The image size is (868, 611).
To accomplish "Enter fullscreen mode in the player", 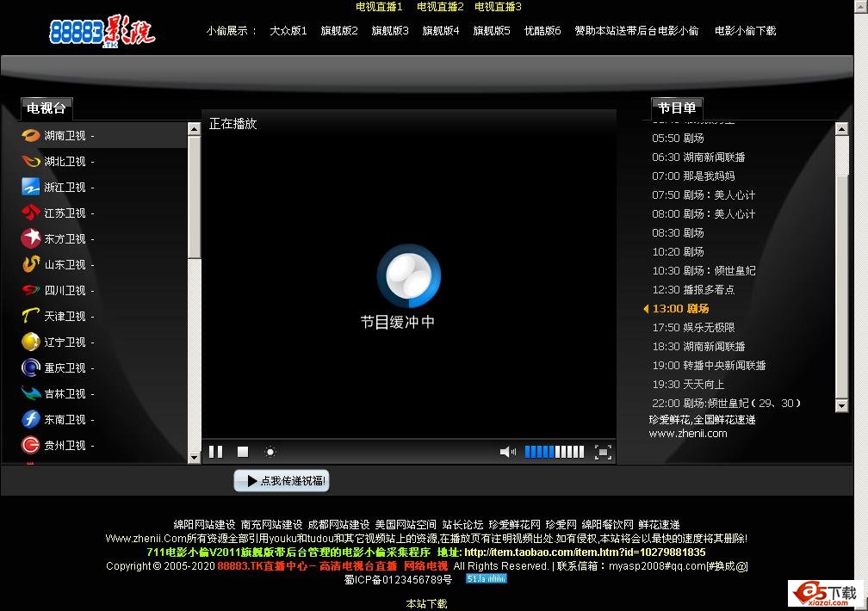I will point(603,452).
